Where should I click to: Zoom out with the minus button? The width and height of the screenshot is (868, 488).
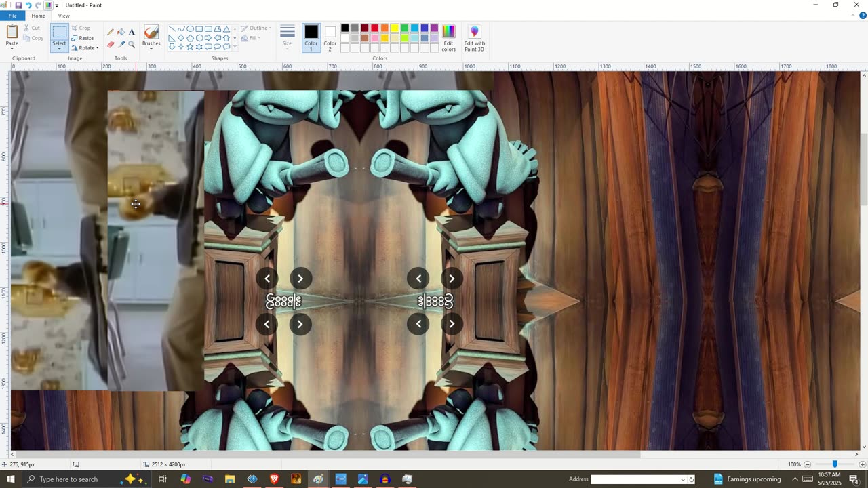tap(807, 464)
